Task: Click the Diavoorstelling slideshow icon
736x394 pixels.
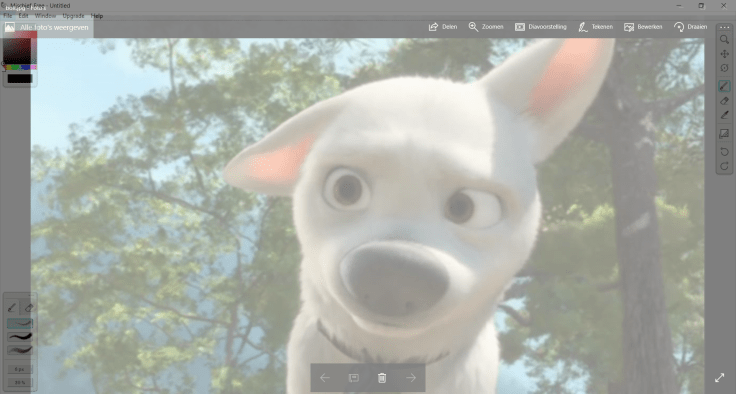Action: pos(520,27)
